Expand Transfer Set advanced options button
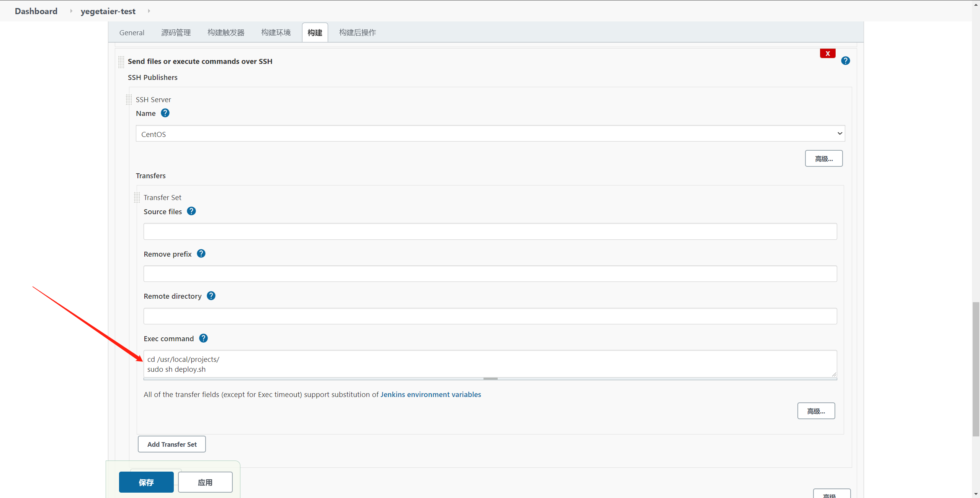Screen dimensions: 980x498 point(816,411)
